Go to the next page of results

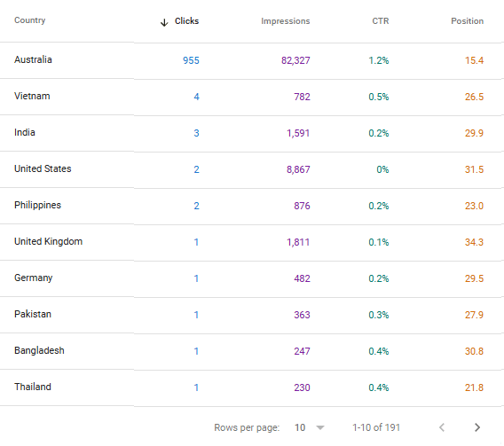[x=477, y=427]
